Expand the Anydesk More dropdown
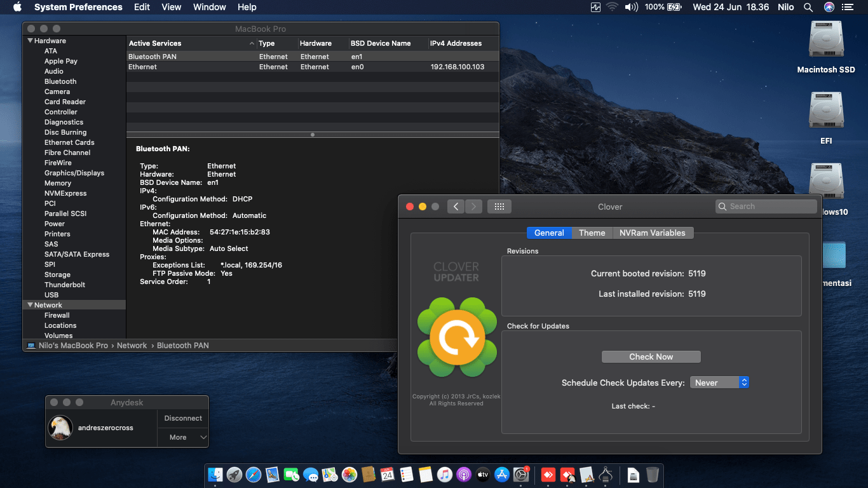The height and width of the screenshot is (488, 868). click(x=183, y=437)
